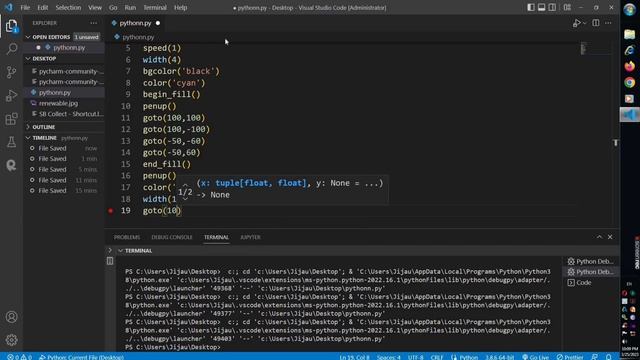Open the Accounts menu icon
Viewport: 640px width, 360px height.
click(x=11, y=317)
